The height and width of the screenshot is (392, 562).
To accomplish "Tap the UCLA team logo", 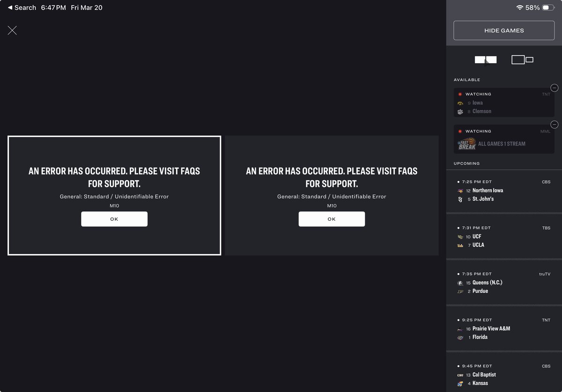I will point(460,245).
